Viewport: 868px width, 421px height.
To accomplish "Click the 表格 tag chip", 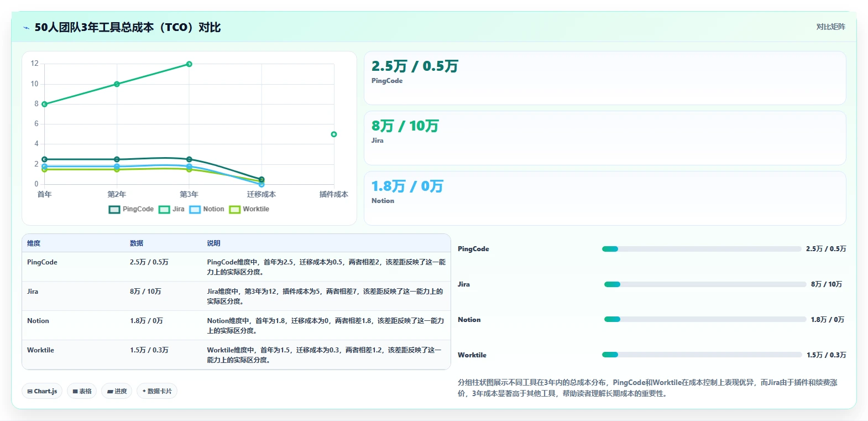I will click(82, 391).
